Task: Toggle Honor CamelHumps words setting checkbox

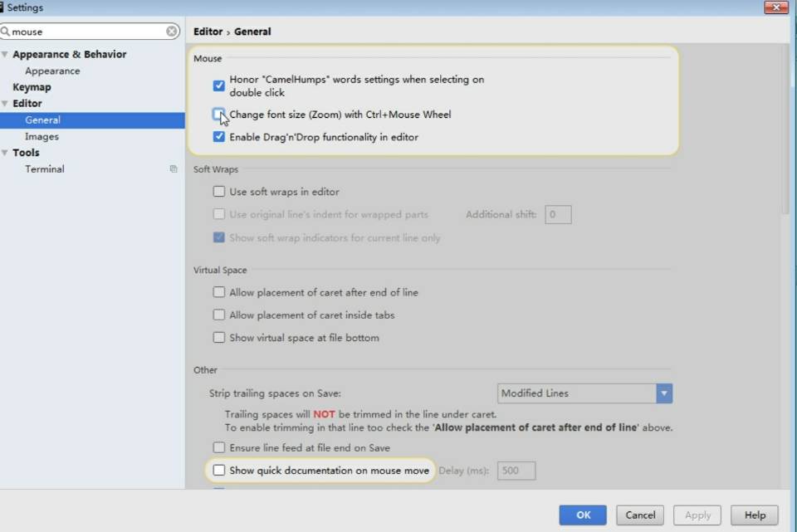Action: coord(218,85)
